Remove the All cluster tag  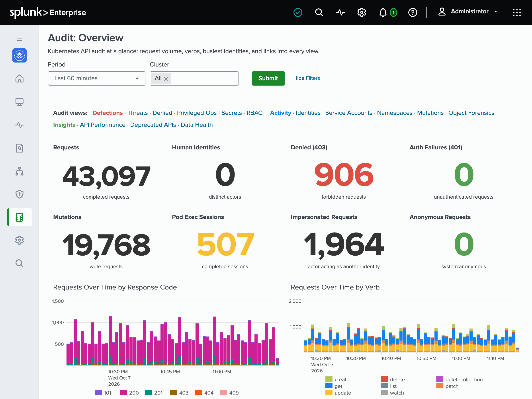166,79
